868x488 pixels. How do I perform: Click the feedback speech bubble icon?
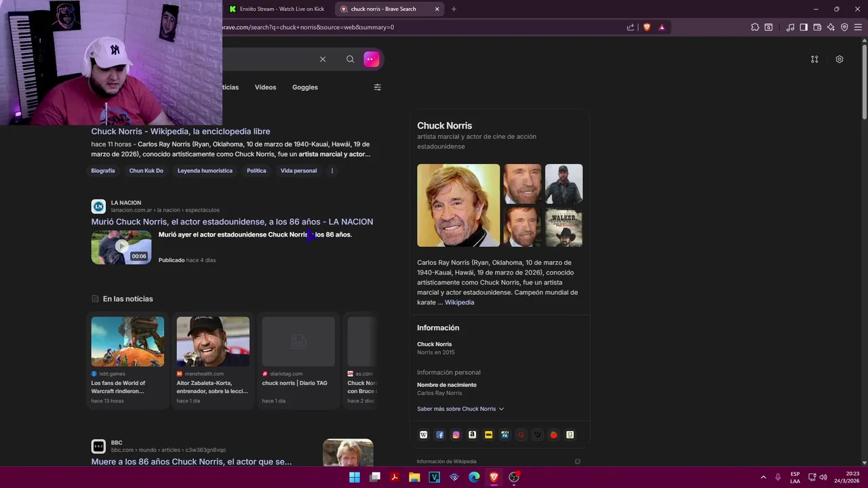click(x=578, y=462)
